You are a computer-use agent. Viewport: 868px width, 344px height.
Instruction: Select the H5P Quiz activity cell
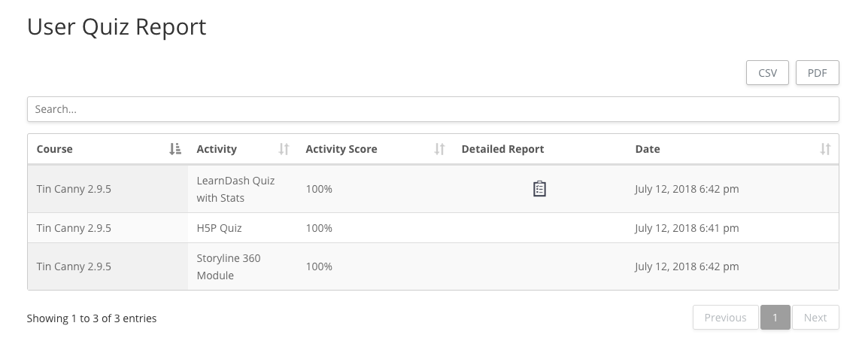tap(219, 228)
